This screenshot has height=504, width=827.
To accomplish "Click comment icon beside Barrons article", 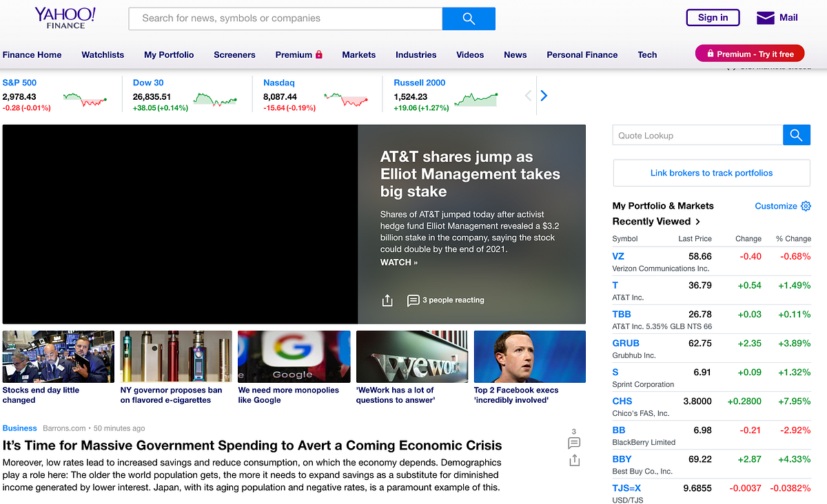I will 574,443.
